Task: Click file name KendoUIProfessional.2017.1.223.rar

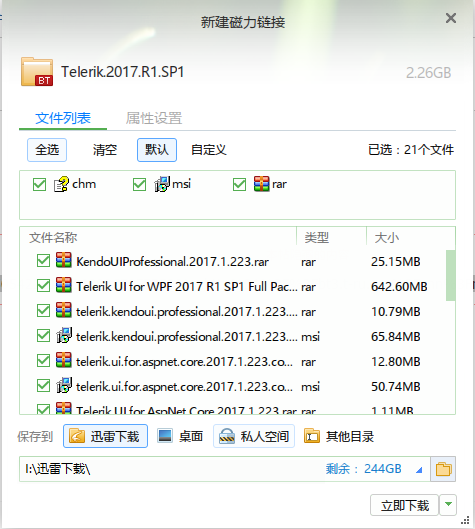Action: point(172,261)
